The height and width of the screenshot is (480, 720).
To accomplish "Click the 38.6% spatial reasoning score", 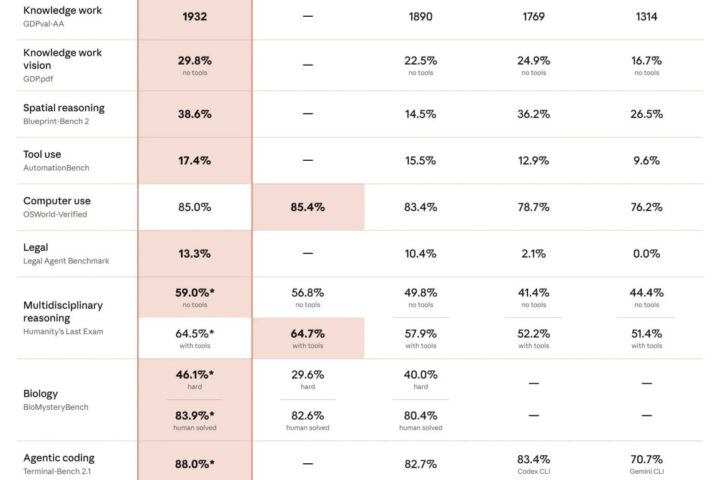I will click(195, 114).
